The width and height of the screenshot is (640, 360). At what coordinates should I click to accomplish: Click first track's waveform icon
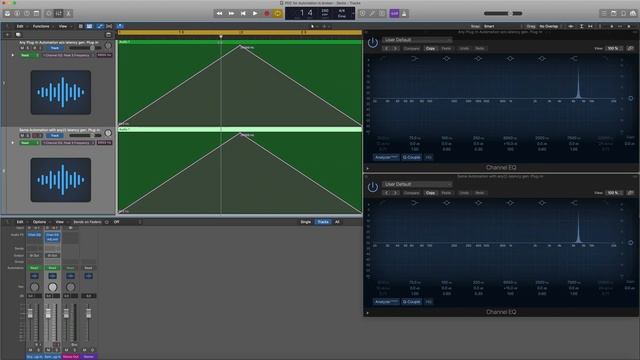coord(61,92)
